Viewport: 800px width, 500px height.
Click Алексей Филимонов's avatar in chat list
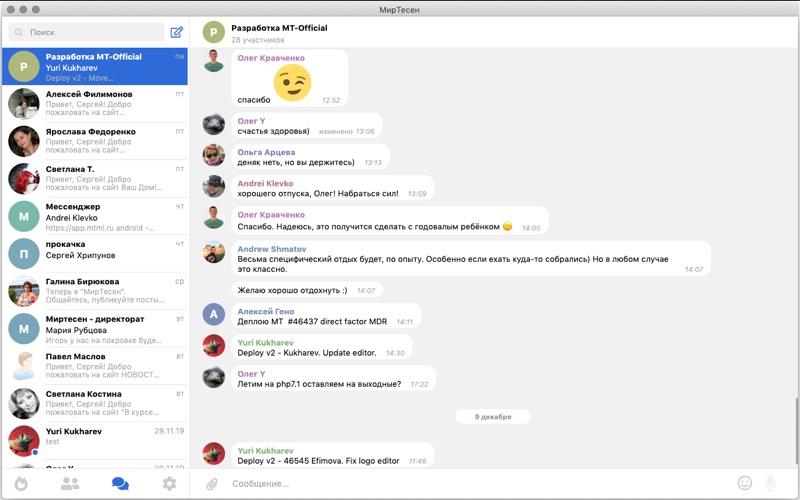24,104
